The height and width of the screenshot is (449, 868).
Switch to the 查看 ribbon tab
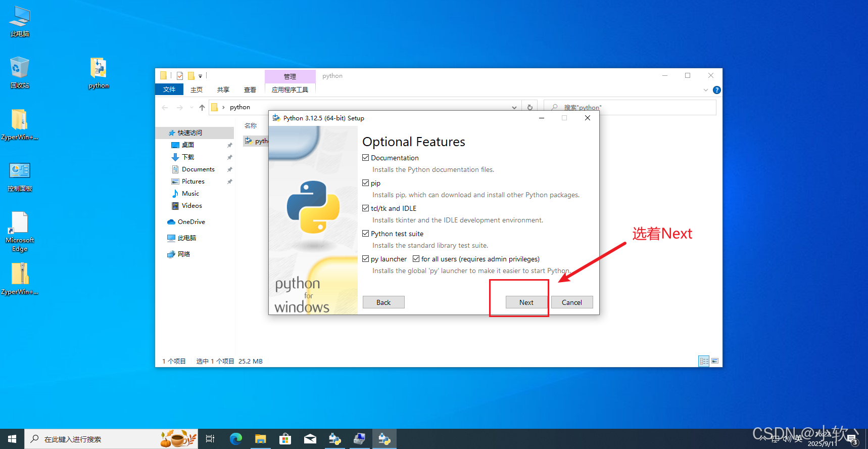click(x=250, y=89)
